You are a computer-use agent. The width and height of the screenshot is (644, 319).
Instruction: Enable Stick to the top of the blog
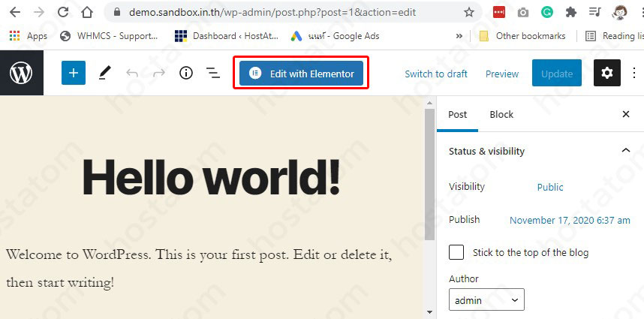point(456,252)
